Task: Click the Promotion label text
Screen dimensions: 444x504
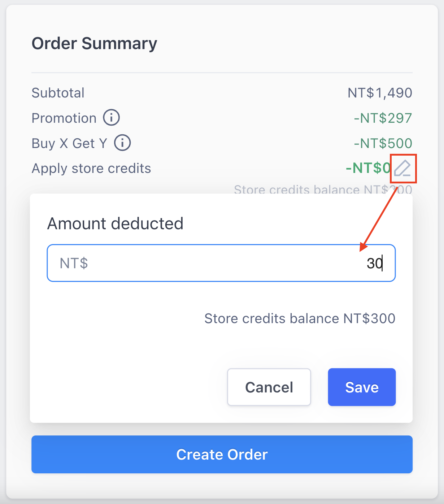Action: point(64,118)
